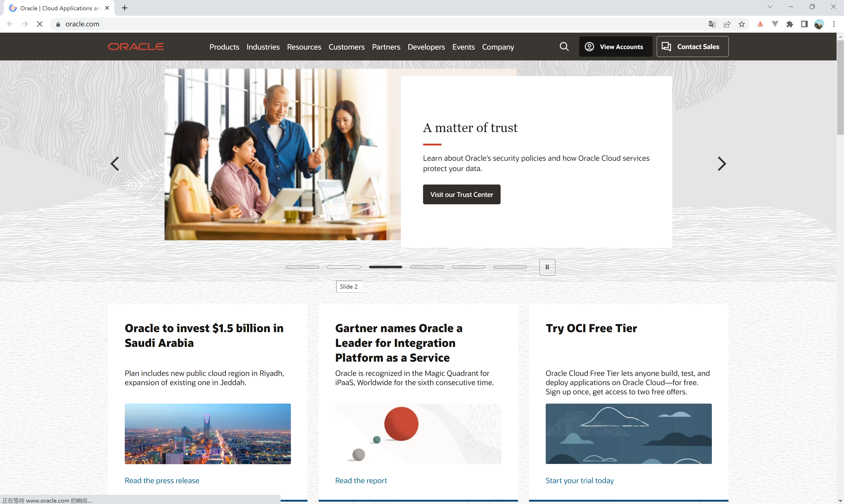Close the Oracle browser tab
Viewport: 844px width, 504px height.
point(107,8)
